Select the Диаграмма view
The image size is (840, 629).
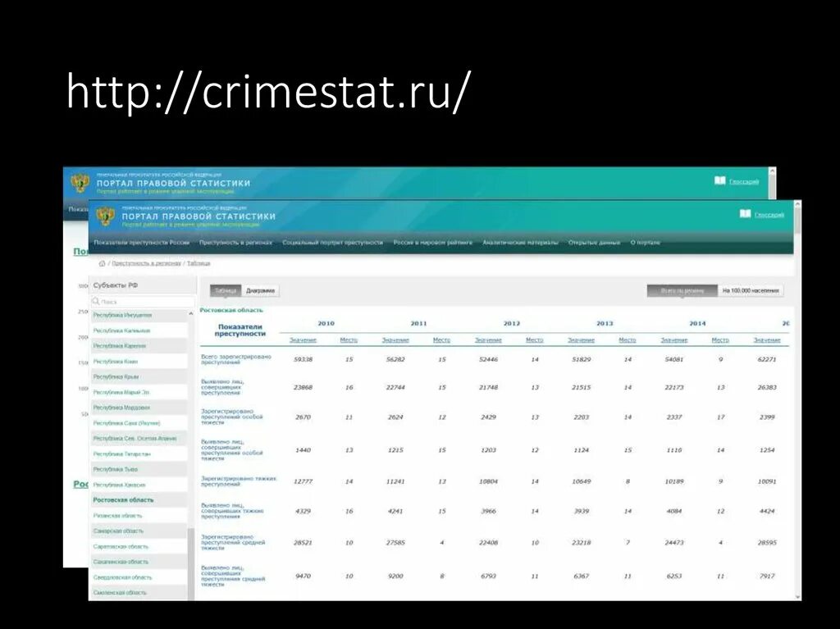(261, 290)
